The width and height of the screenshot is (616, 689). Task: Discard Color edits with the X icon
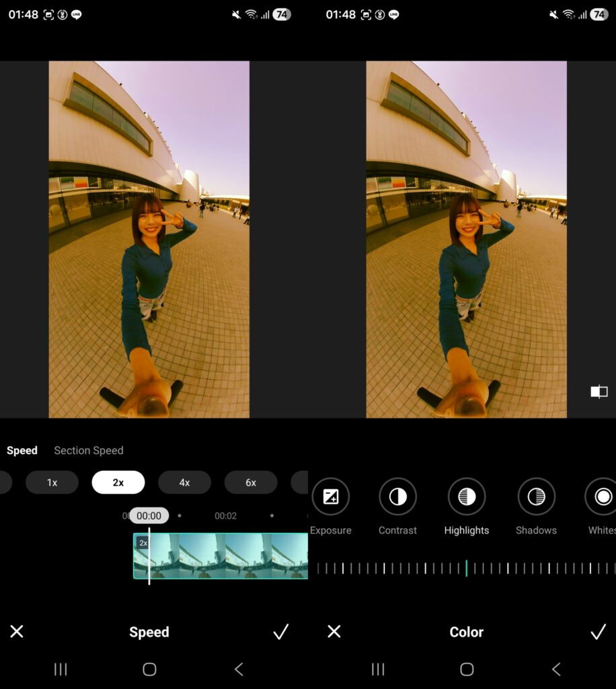point(334,632)
